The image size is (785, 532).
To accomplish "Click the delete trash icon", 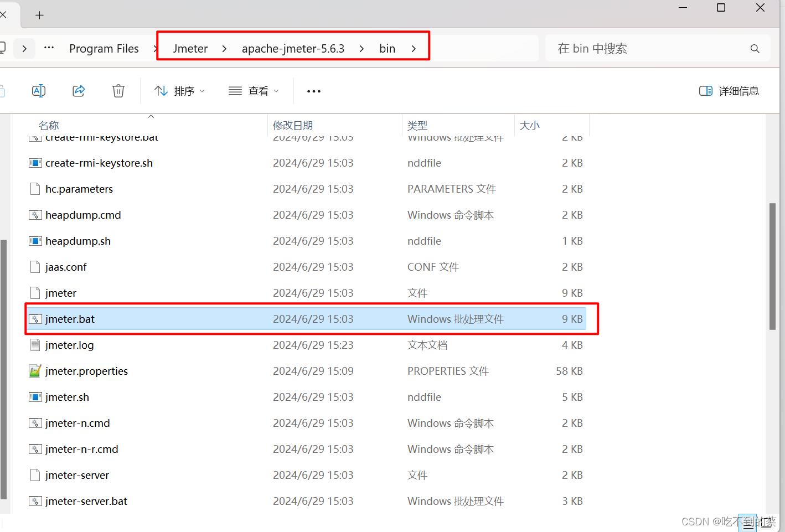I will click(118, 91).
